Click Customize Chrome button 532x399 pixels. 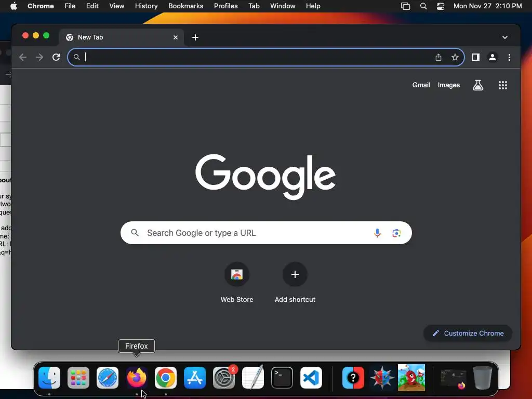tap(468, 333)
